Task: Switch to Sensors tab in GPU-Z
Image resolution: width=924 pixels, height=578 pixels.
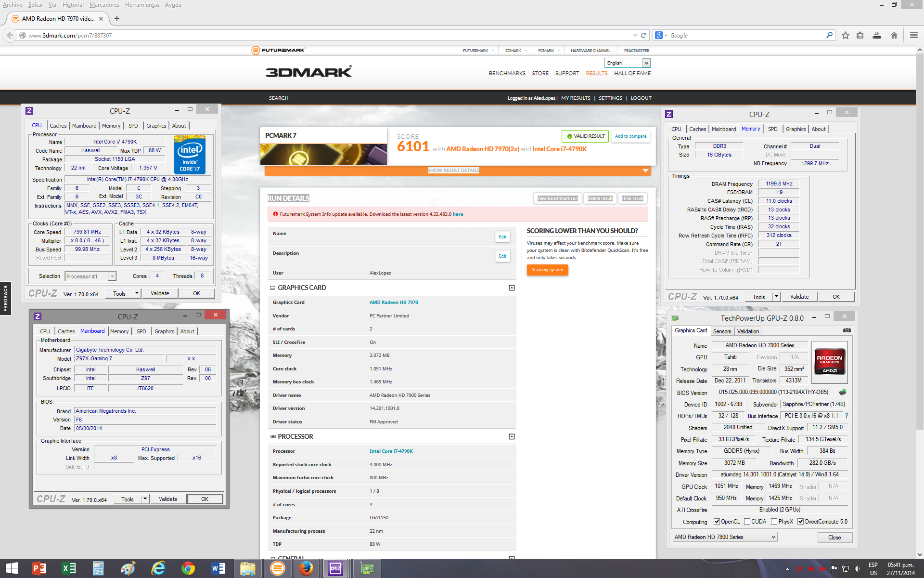Action: [x=722, y=331]
